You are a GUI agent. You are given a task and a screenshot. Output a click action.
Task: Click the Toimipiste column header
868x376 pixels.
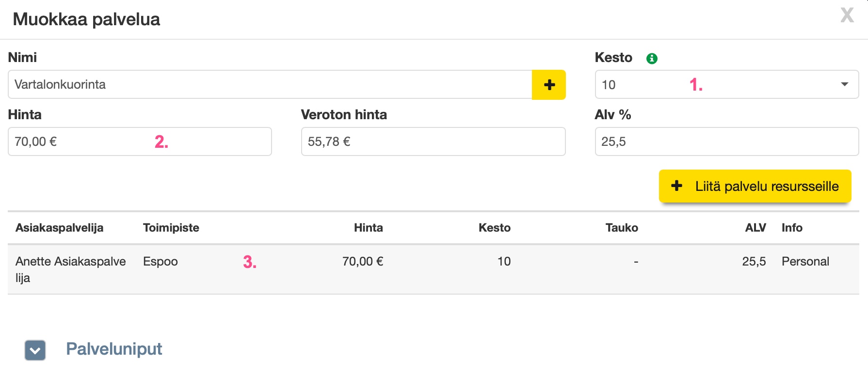pyautogui.click(x=171, y=228)
